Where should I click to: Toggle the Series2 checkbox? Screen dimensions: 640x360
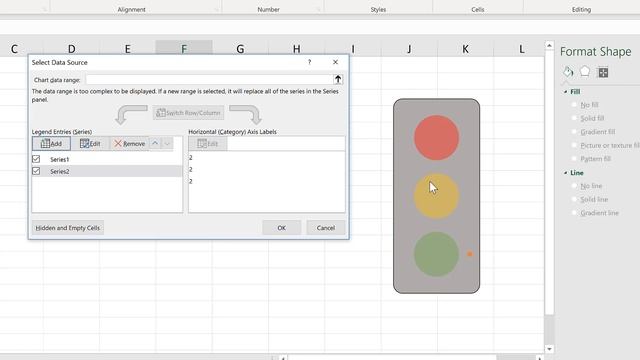tap(36, 171)
